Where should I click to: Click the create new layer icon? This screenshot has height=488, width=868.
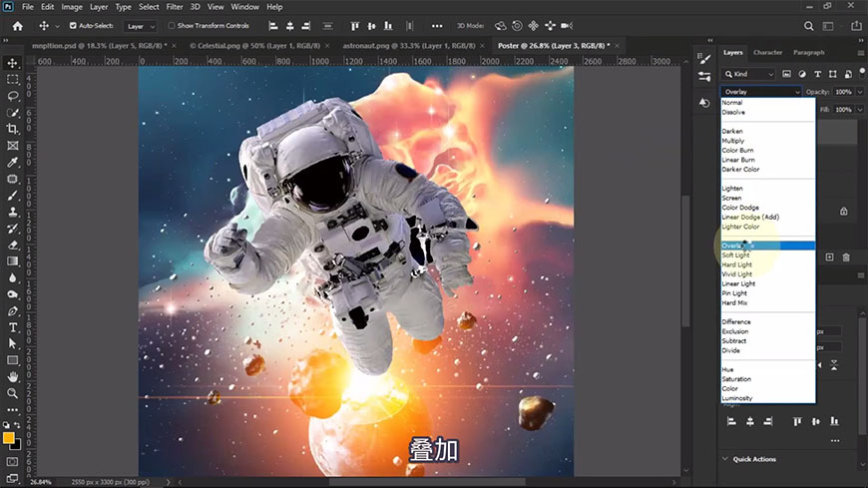coord(829,257)
